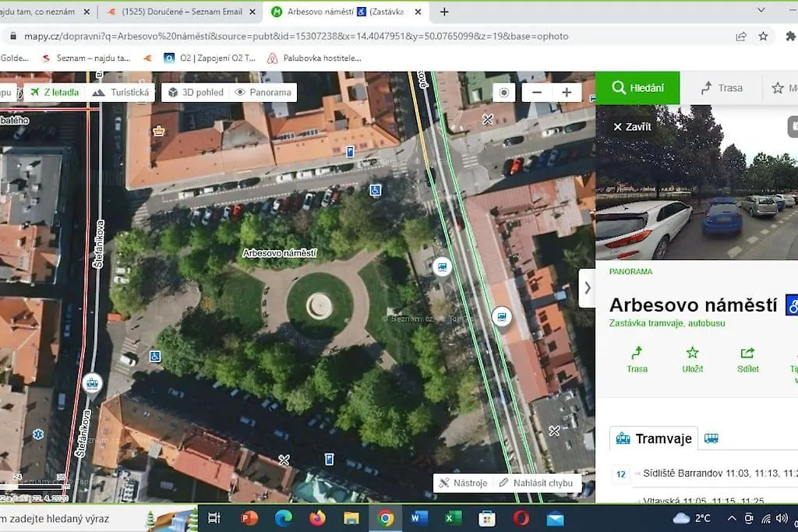Screen dimensions: 798x532
Task: Collapse the side panel with chevron
Action: [x=587, y=287]
